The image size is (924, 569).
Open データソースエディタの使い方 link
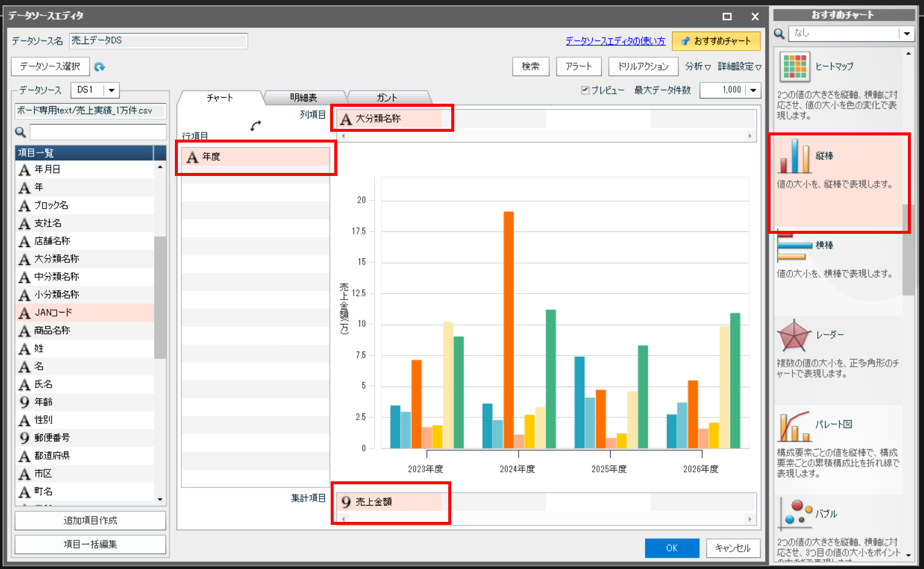tap(615, 41)
